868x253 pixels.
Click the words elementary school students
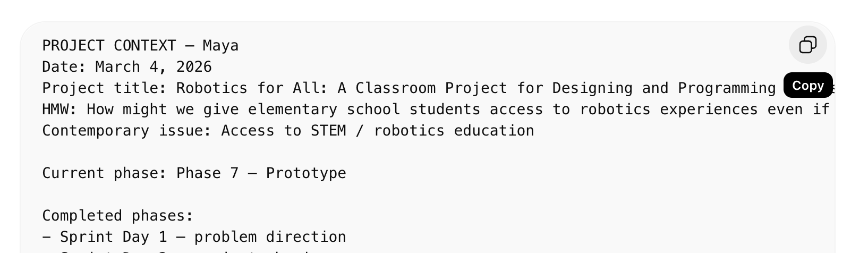364,109
